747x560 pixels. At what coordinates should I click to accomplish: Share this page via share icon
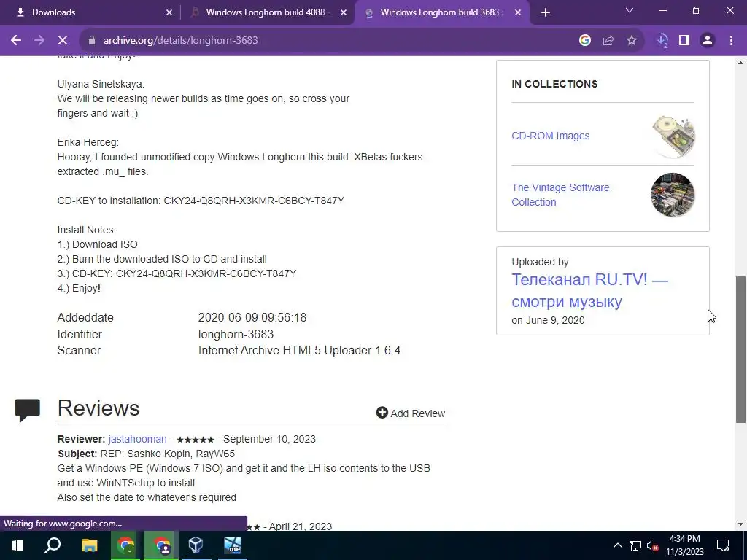(x=608, y=41)
